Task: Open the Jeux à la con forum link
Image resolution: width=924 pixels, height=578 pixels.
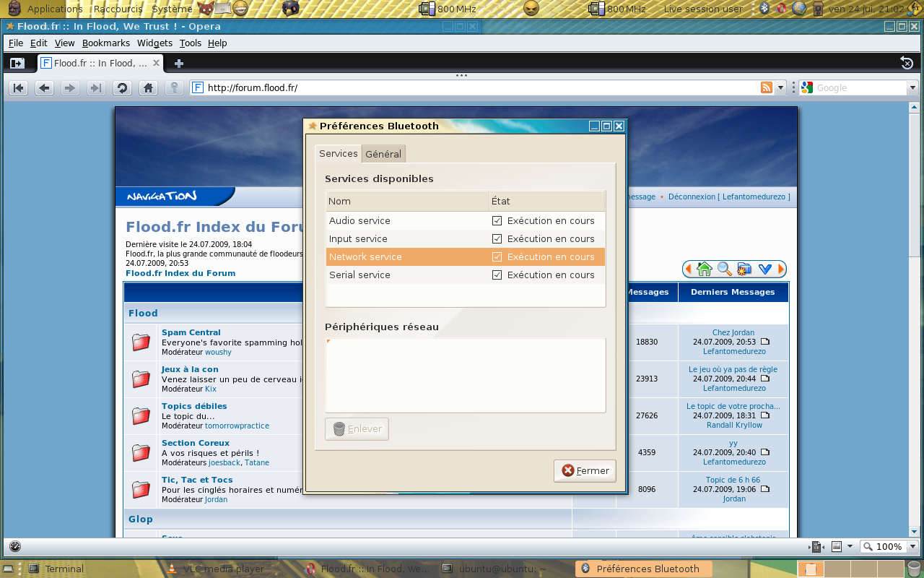Action: [190, 369]
